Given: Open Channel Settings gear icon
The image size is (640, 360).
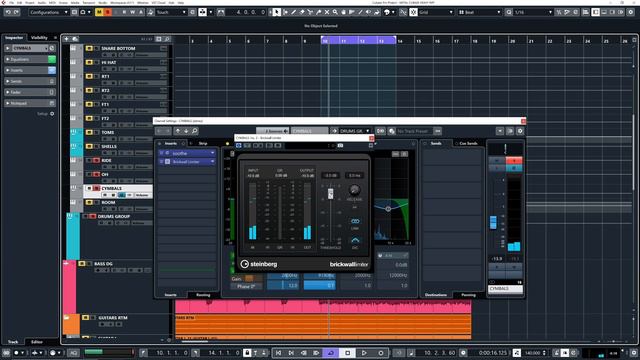Looking at the screenshot, I should point(520,131).
